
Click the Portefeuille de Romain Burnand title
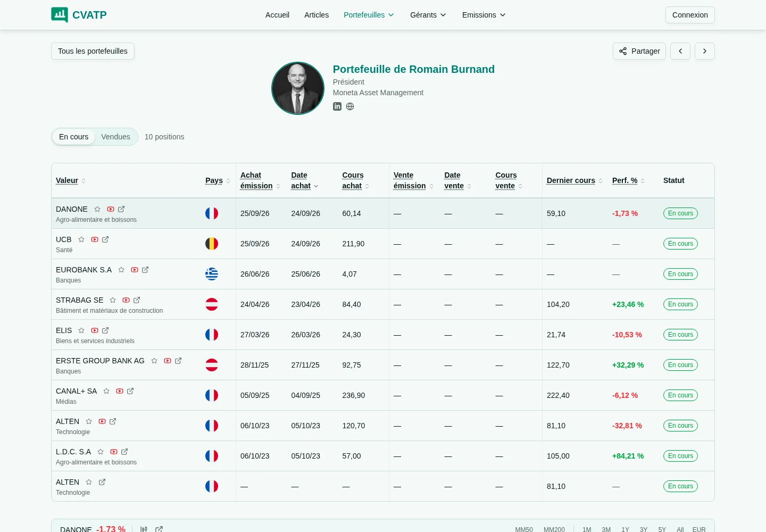point(414,69)
